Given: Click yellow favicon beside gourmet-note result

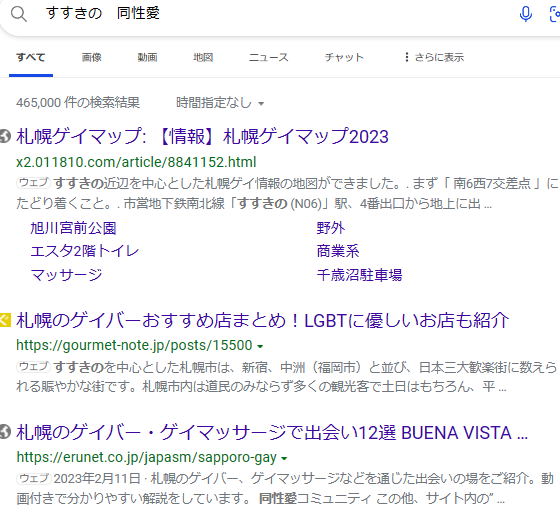Looking at the screenshot, I should [x=5, y=320].
